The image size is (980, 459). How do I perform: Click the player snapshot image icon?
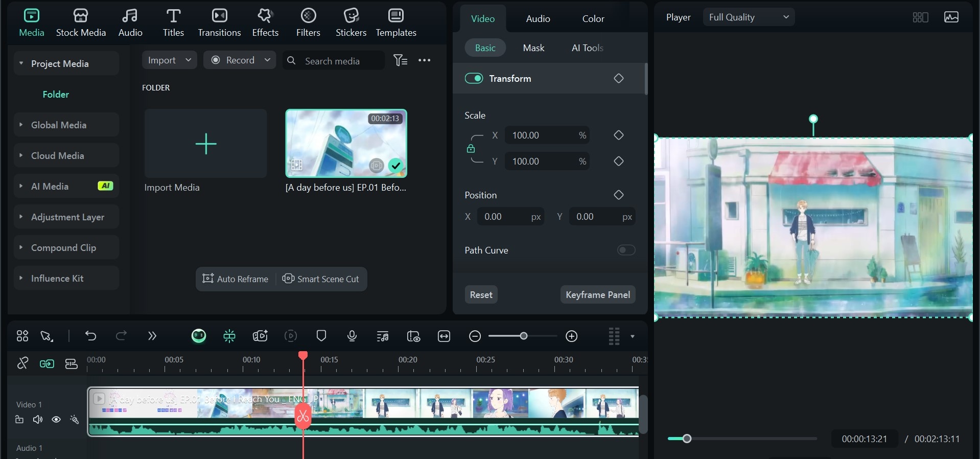click(951, 17)
